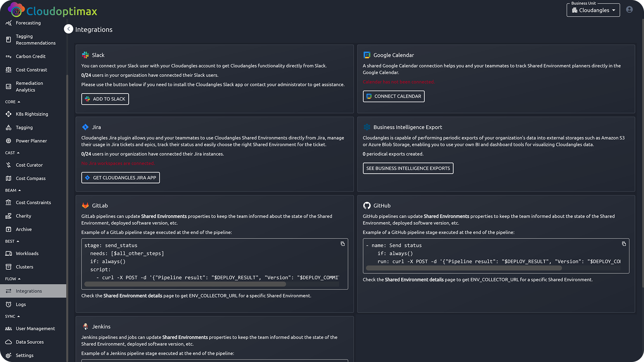Click the Carbon Credit CO2 icon
The height and width of the screenshot is (362, 644).
(x=8, y=56)
